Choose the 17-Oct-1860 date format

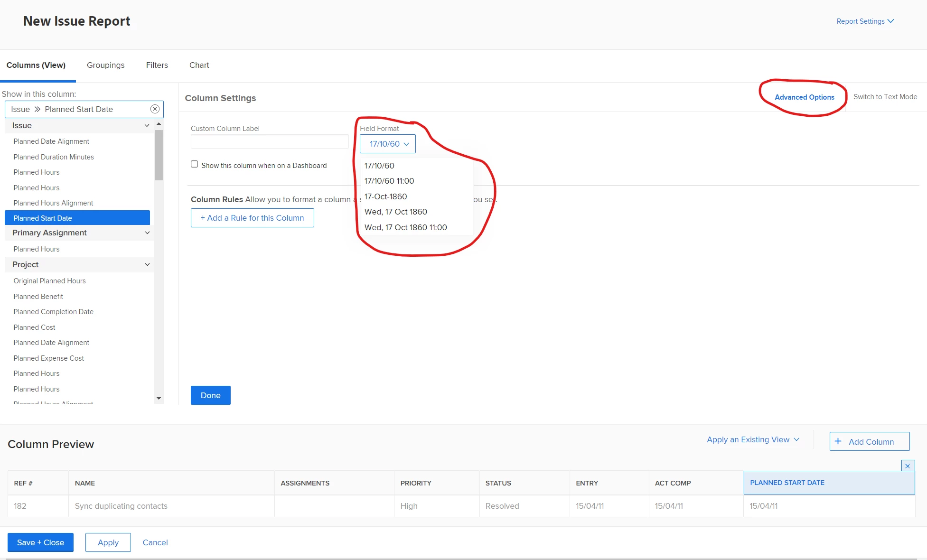coord(385,196)
